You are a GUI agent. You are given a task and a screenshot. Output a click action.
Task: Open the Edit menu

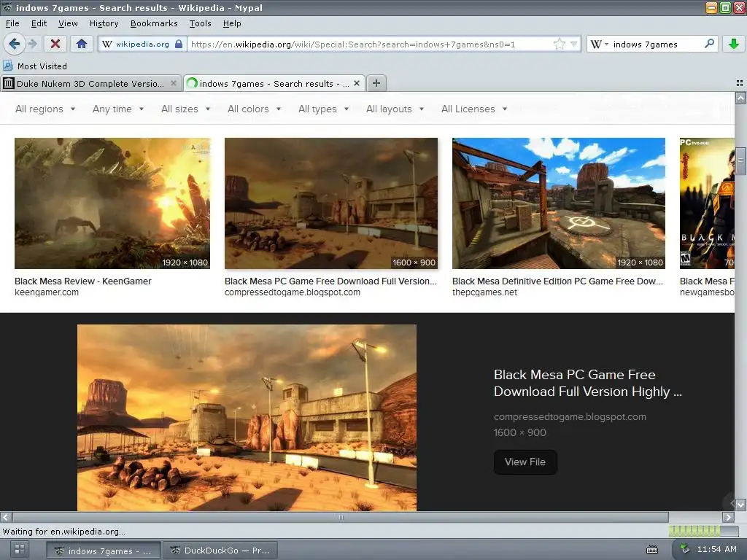[x=39, y=23]
